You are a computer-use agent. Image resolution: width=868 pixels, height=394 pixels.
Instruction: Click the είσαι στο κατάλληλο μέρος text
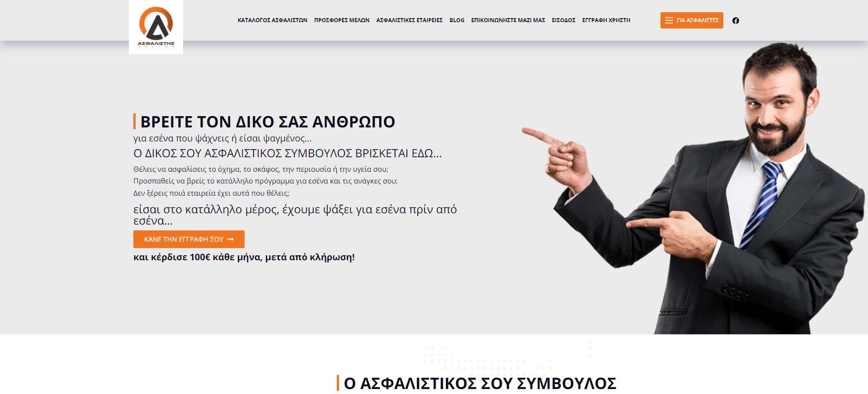pos(295,215)
